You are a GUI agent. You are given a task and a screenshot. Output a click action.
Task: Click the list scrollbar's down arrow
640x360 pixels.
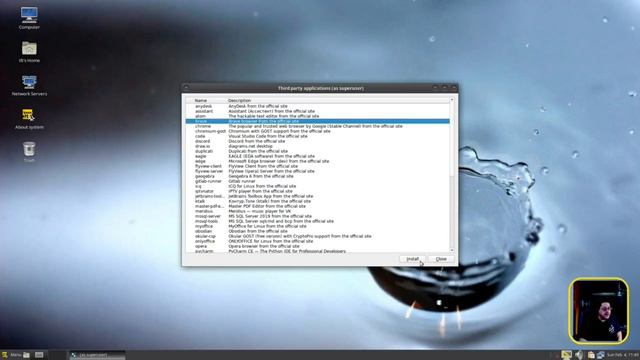click(x=452, y=250)
